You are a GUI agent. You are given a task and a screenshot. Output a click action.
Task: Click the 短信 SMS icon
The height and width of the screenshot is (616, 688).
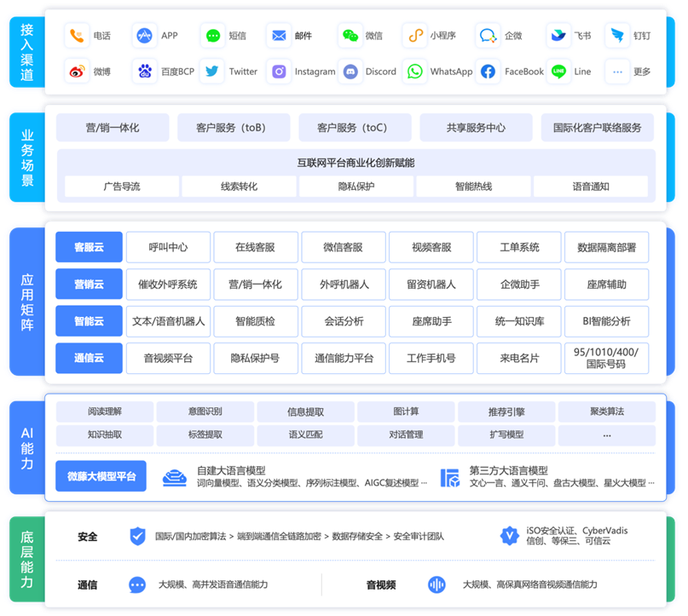(213, 36)
